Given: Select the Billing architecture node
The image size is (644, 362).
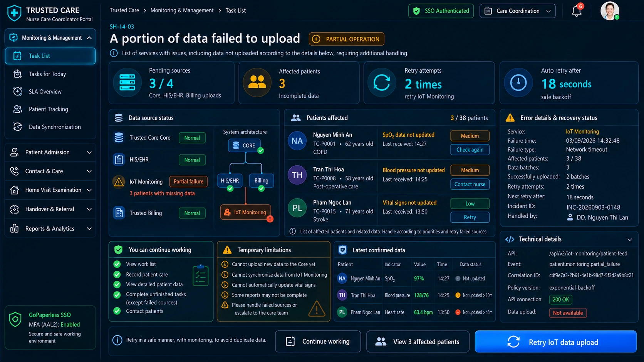Looking at the screenshot, I should click(x=261, y=180).
